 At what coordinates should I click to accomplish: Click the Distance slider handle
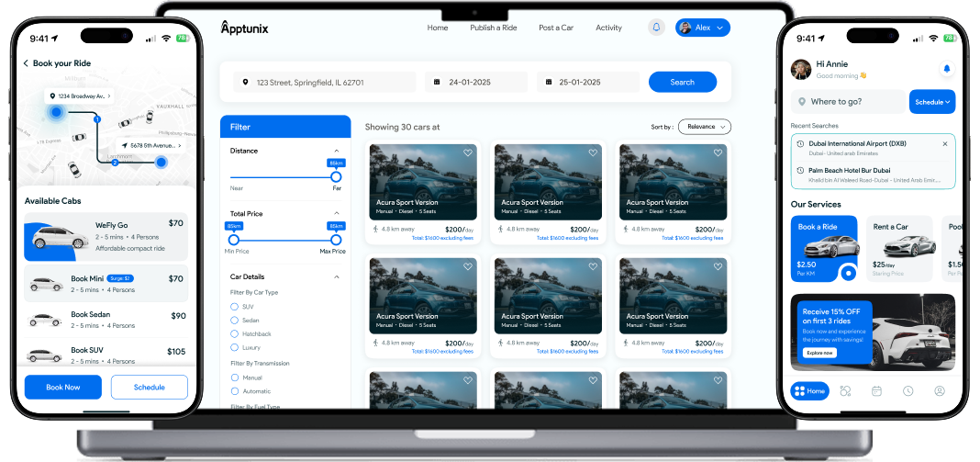pyautogui.click(x=336, y=176)
